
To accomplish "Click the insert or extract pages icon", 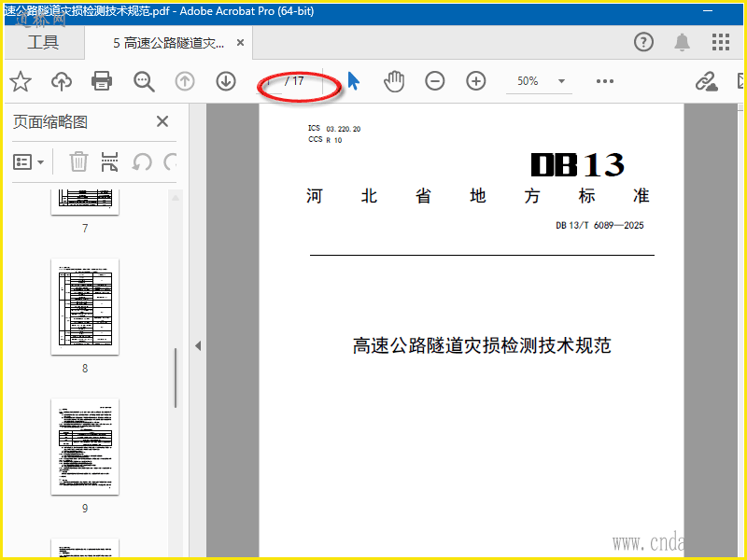I will [109, 161].
